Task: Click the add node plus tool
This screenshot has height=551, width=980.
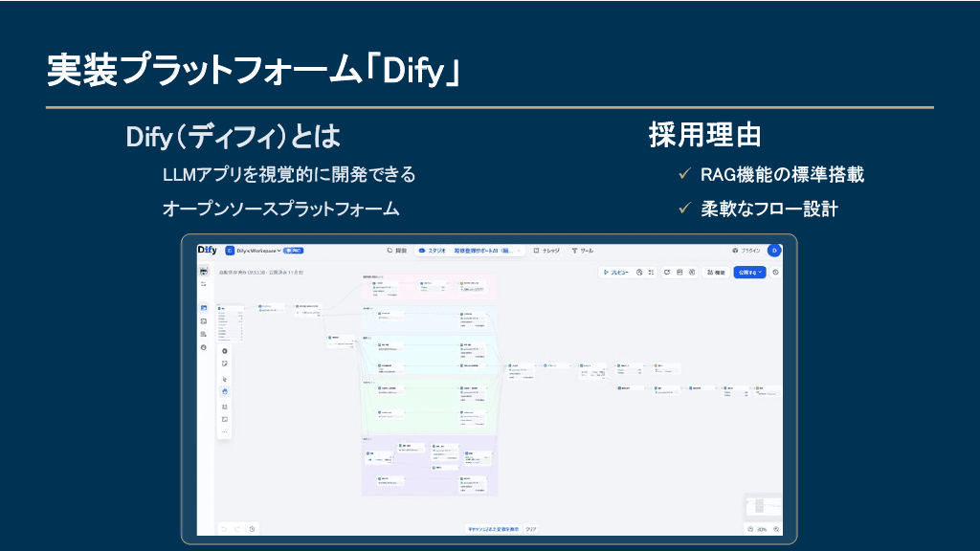Action: pos(224,351)
